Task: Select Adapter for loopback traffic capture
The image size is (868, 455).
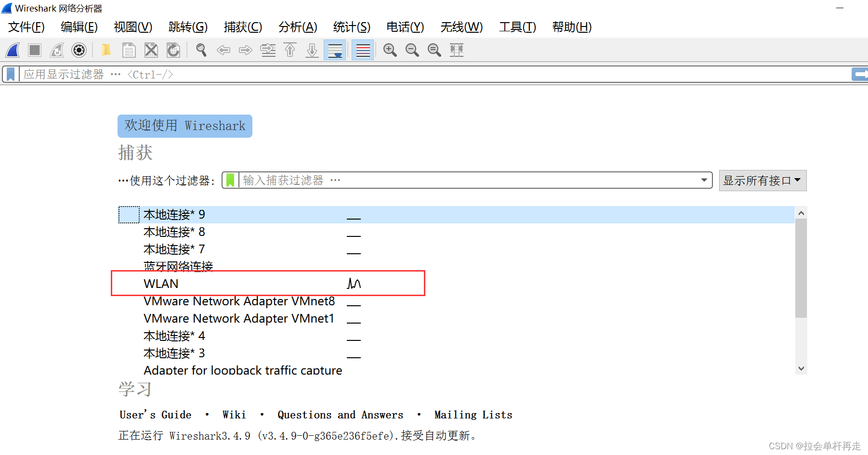Action: click(456, 369)
